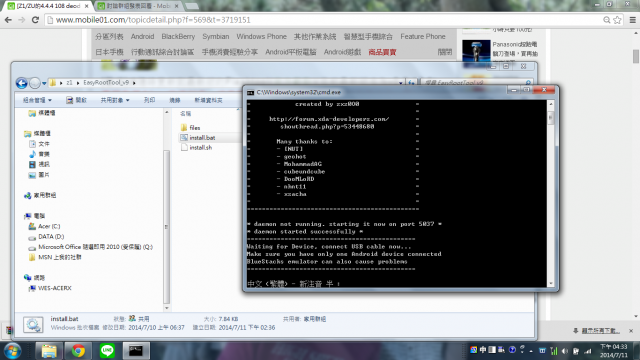Go back in Chrome browser
The width and height of the screenshot is (640, 360).
(x=8, y=20)
